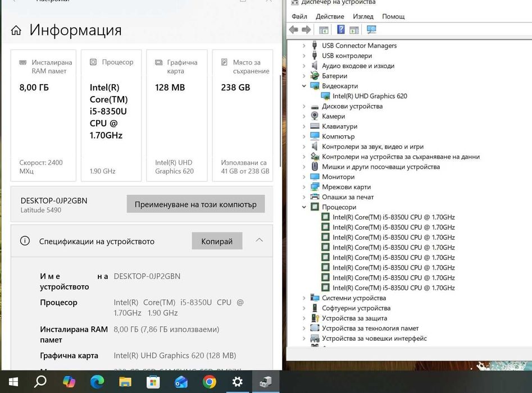Viewport: 532px width, 393px height.
Task: Select Контролери на устройства за съхраняване на данни
Action: (401, 157)
